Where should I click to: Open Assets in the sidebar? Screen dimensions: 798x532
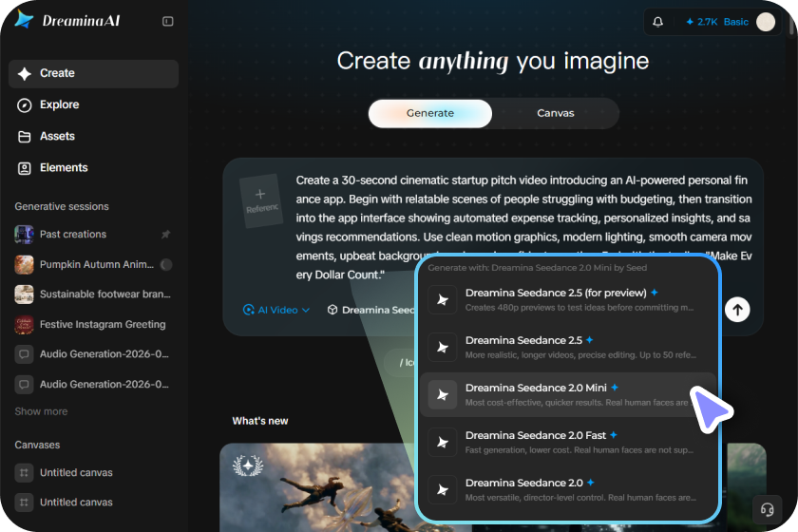pos(94,137)
